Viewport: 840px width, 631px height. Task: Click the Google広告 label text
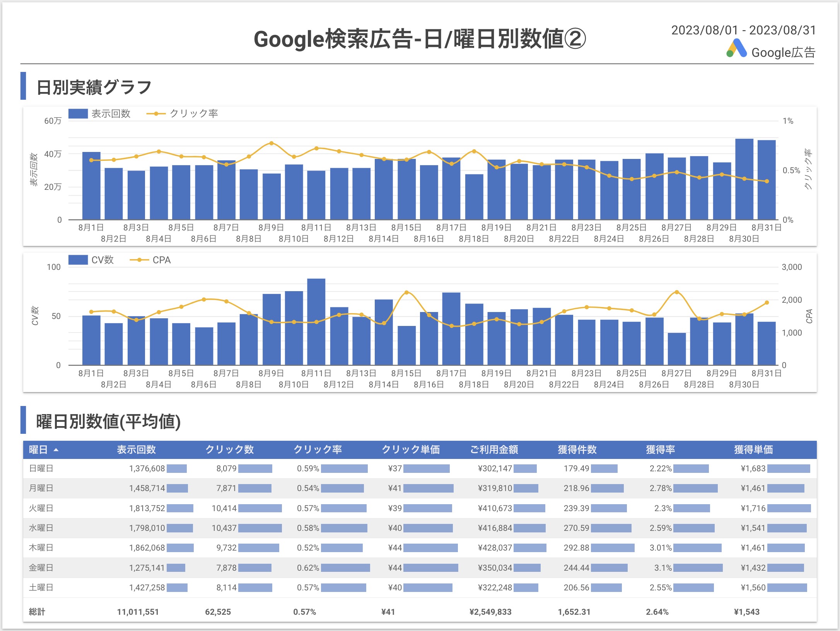point(784,53)
